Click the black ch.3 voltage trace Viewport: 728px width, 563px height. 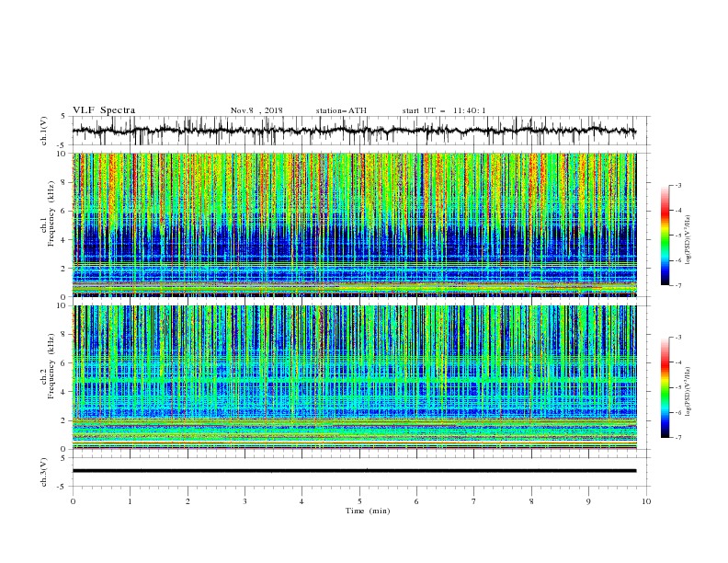(354, 471)
